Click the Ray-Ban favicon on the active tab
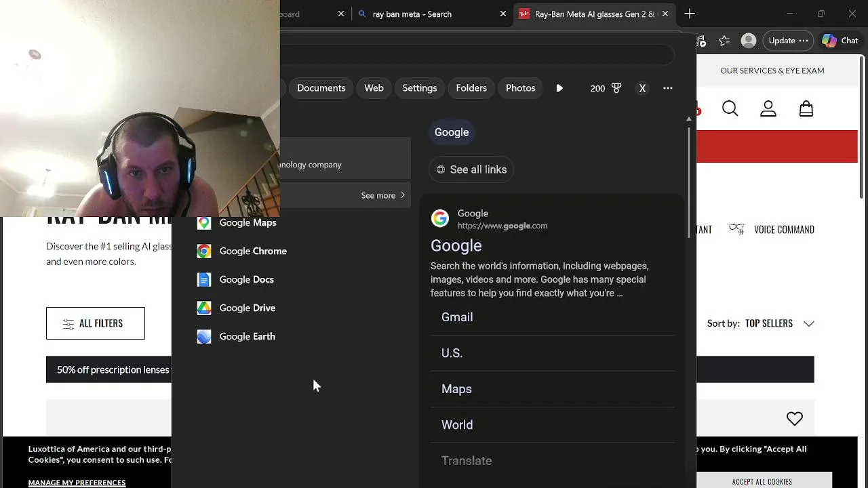 coord(524,14)
